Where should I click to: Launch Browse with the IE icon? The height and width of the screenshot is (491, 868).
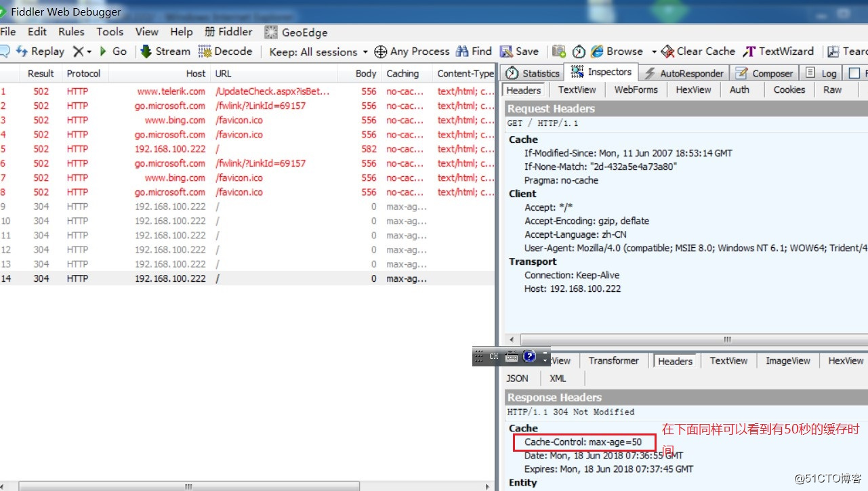597,51
